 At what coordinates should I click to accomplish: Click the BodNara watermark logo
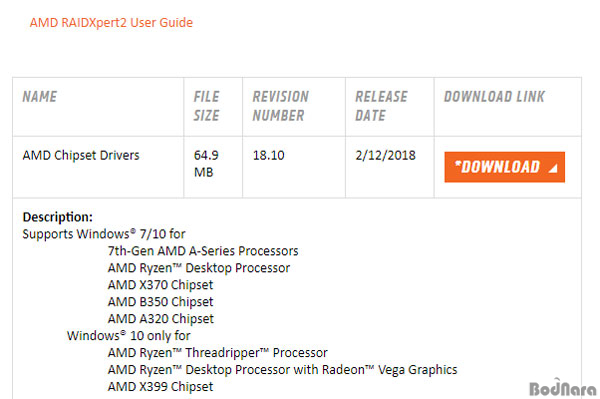pyautogui.click(x=562, y=389)
